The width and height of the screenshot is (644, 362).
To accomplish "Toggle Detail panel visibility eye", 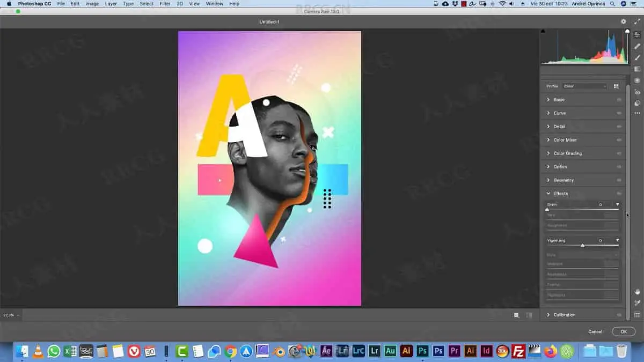I will pos(619,127).
